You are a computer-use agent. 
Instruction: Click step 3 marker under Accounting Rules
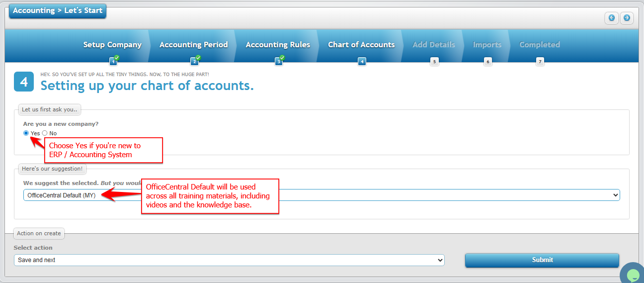(279, 62)
